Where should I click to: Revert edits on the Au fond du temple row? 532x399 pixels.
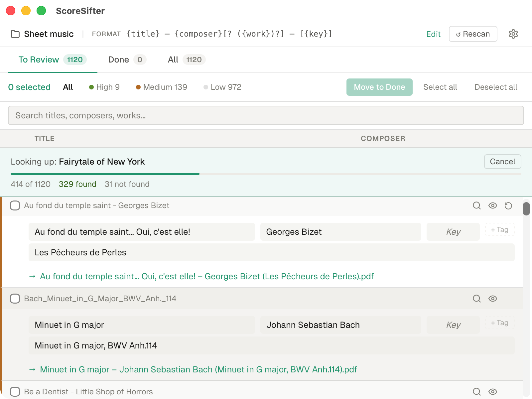point(508,205)
